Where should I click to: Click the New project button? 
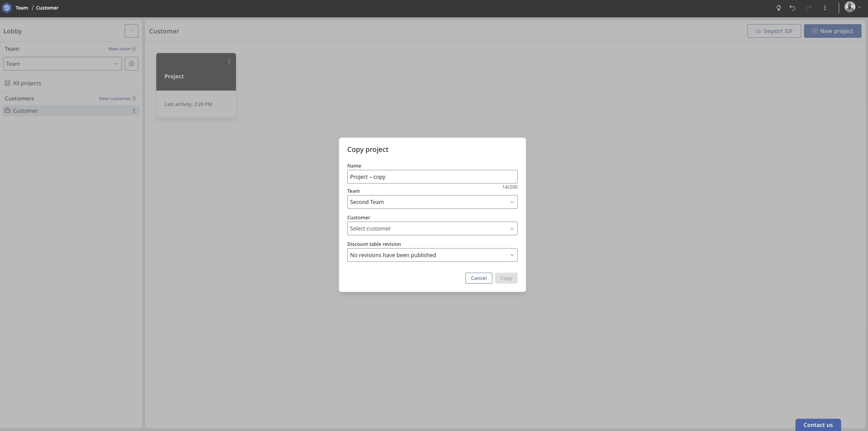pos(833,31)
